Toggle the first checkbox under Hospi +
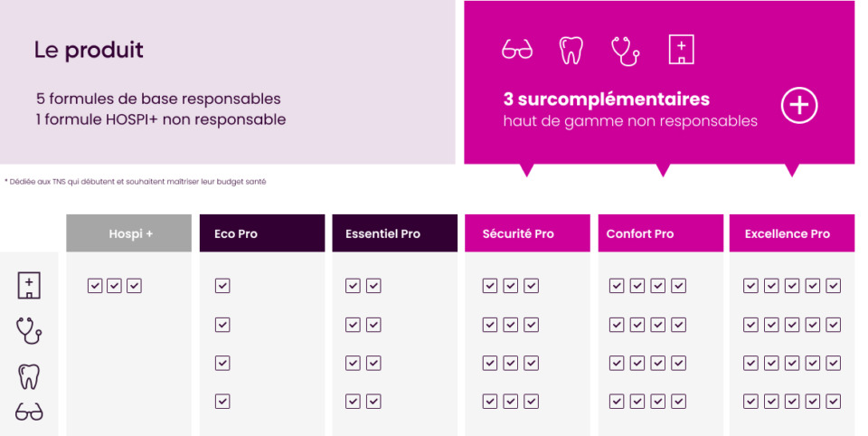868x436 pixels. coord(95,286)
